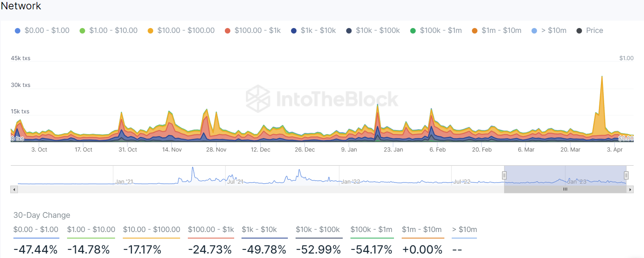This screenshot has width=644, height=258.
Task: Toggle the Price legend series
Action: click(x=590, y=30)
